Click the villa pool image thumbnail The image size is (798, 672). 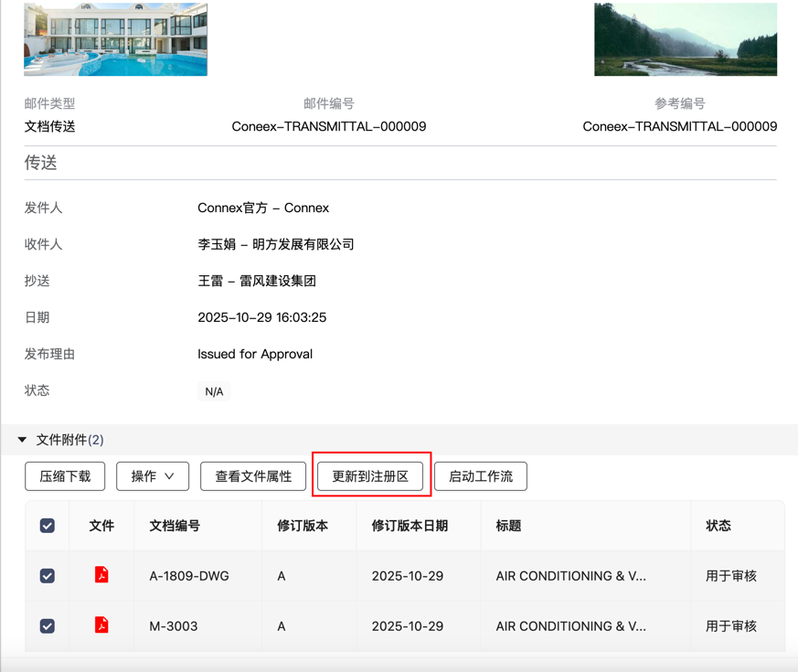click(116, 39)
